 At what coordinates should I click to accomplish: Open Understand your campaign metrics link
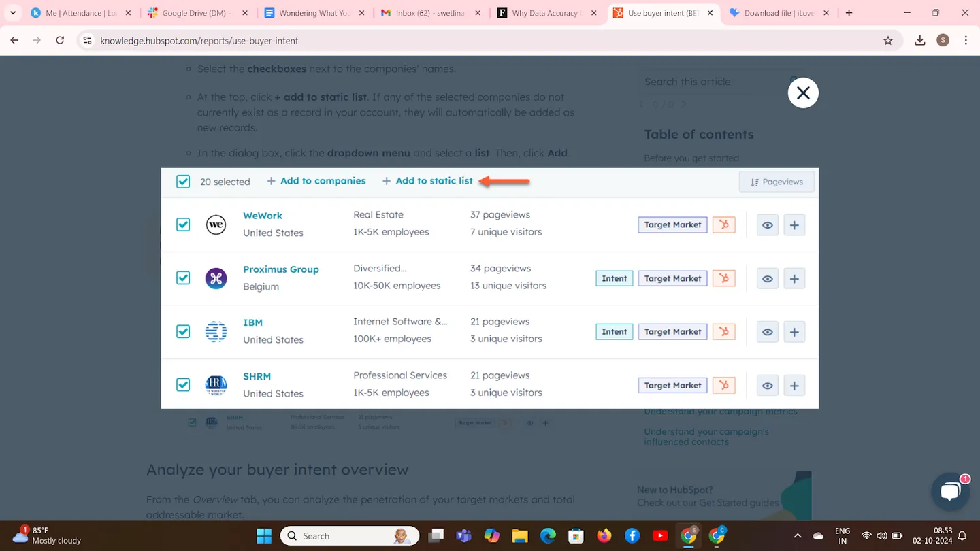point(721,412)
